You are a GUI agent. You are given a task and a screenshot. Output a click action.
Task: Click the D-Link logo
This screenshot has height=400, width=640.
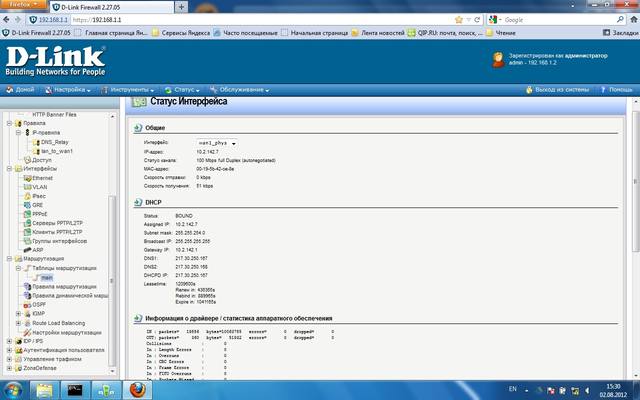(x=56, y=61)
